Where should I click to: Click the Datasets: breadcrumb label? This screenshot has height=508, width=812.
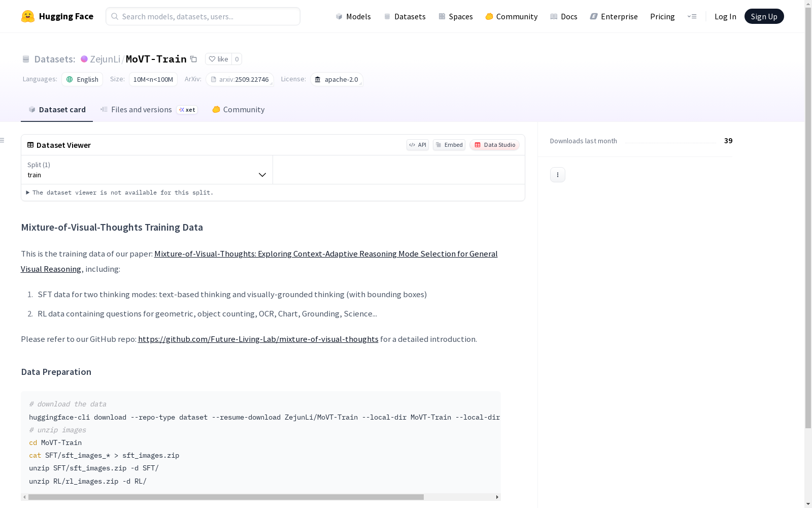55,59
